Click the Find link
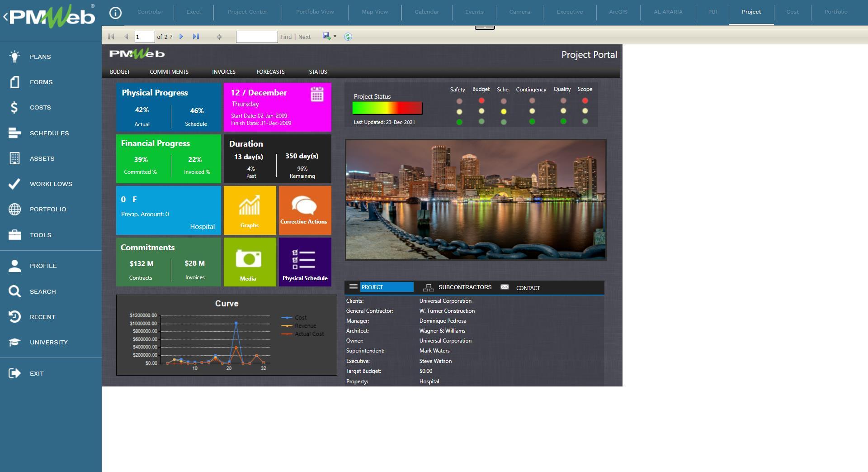The width and height of the screenshot is (868, 472). pos(286,37)
